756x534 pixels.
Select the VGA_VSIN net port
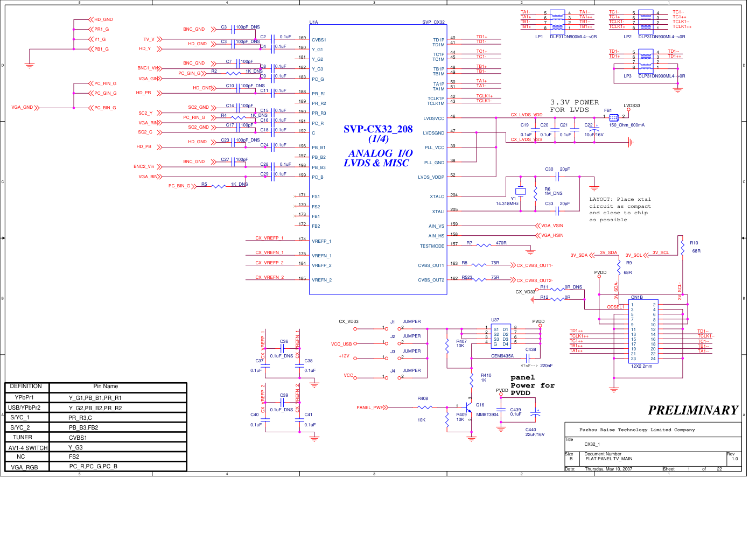pos(549,226)
